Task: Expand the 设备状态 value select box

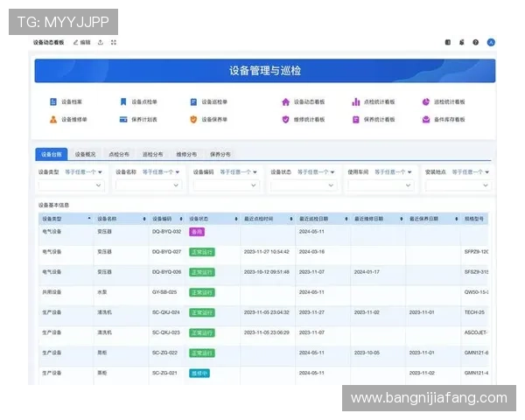Action: tap(304, 185)
